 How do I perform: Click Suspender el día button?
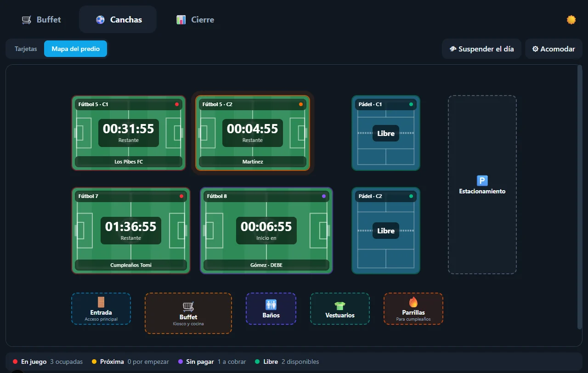click(x=481, y=49)
